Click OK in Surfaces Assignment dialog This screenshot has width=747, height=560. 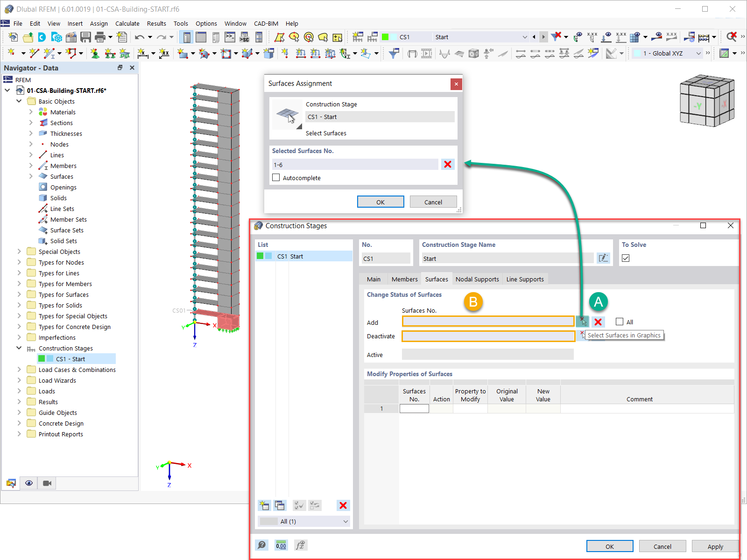pos(381,202)
